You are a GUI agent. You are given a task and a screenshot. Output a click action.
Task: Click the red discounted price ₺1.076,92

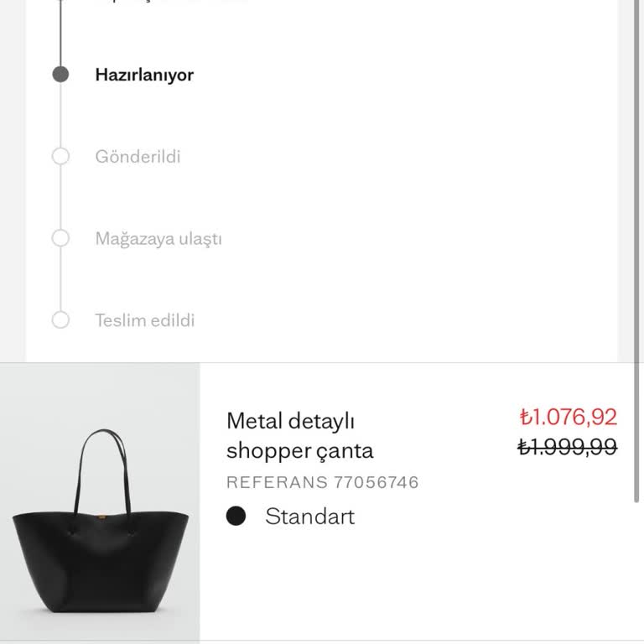click(568, 417)
